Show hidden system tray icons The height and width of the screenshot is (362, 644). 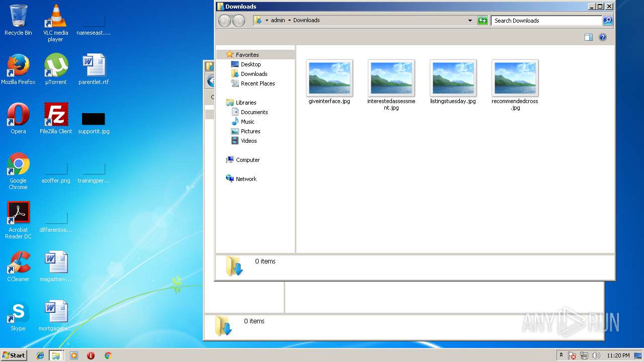[561, 355]
